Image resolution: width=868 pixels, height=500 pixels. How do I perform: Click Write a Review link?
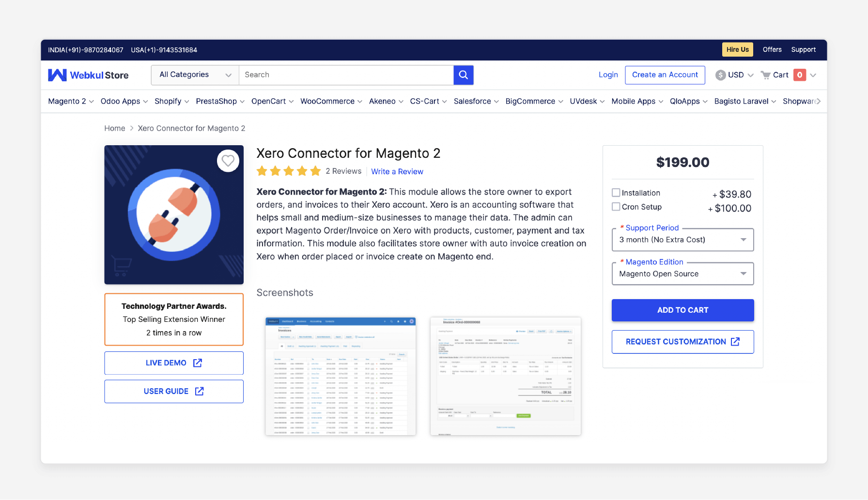[x=397, y=171]
